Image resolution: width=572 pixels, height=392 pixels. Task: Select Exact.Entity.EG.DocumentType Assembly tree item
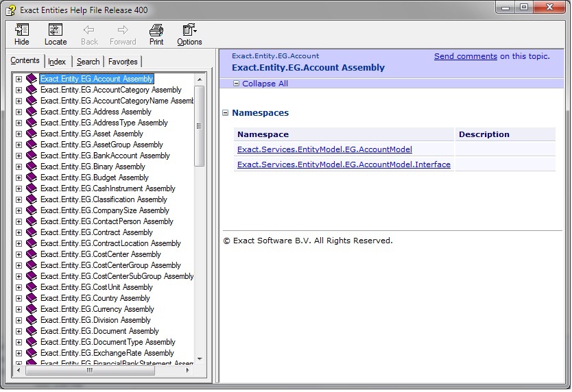108,342
